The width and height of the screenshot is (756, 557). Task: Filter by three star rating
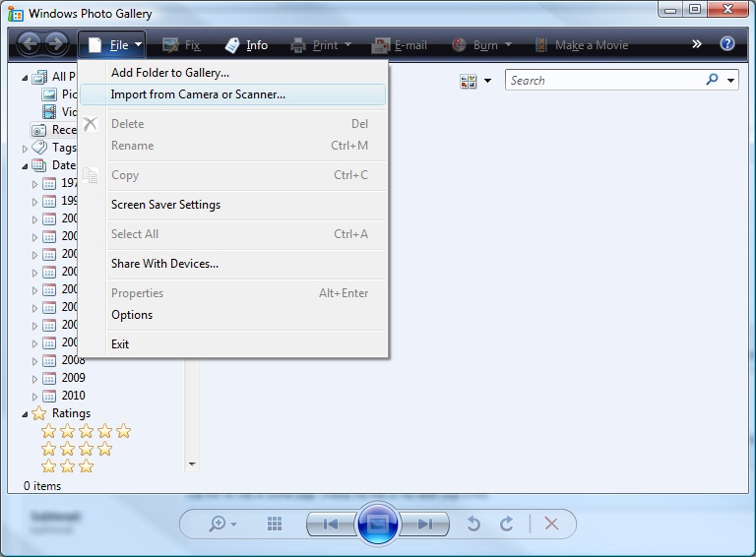(x=68, y=465)
